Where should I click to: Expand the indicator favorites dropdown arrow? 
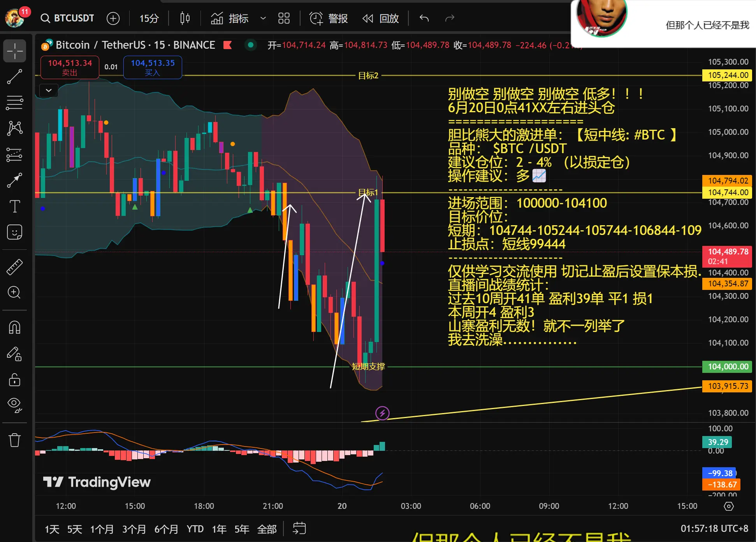click(x=263, y=18)
